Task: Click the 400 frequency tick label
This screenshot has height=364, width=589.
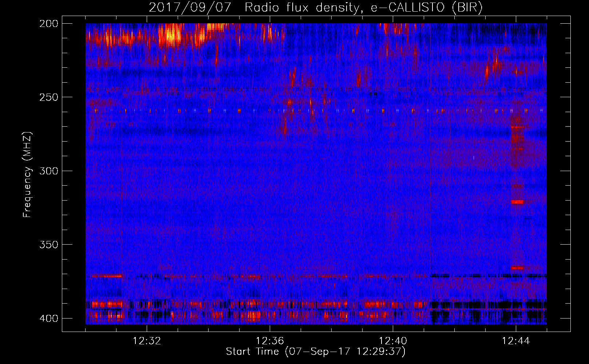Action: tap(49, 318)
